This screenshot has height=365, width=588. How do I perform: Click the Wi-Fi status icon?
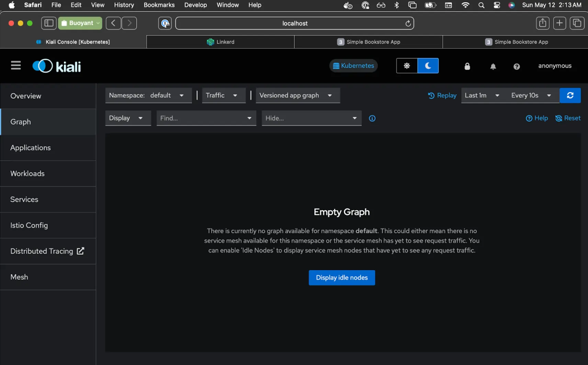point(465,5)
